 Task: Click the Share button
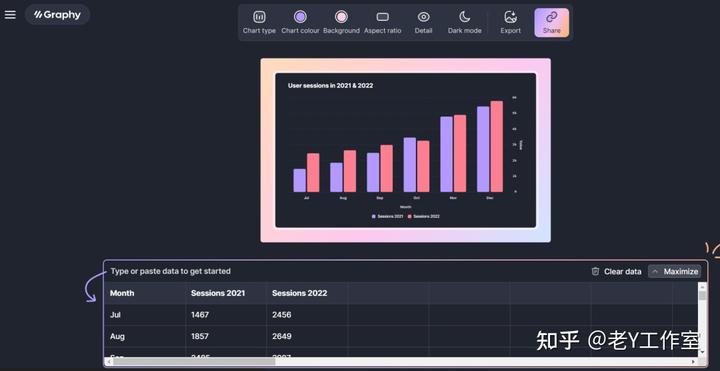pyautogui.click(x=551, y=22)
